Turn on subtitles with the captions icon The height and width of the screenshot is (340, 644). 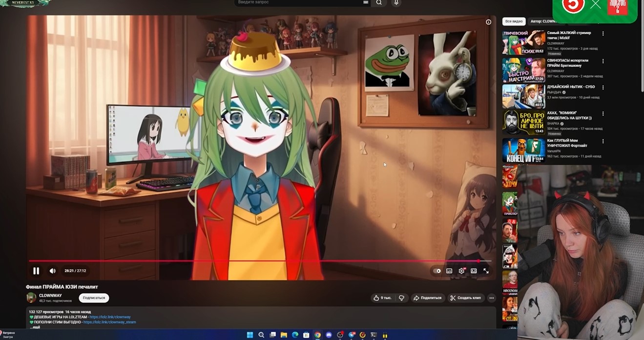[x=449, y=271]
